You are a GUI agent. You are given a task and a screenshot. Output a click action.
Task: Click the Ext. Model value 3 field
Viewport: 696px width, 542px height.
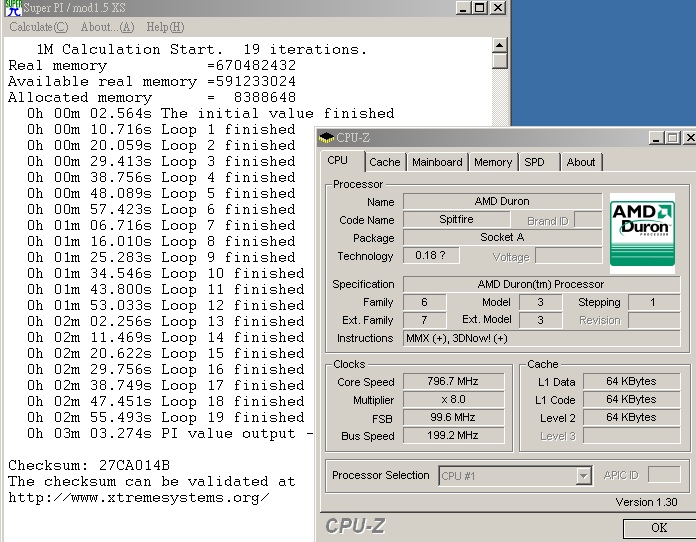click(540, 320)
